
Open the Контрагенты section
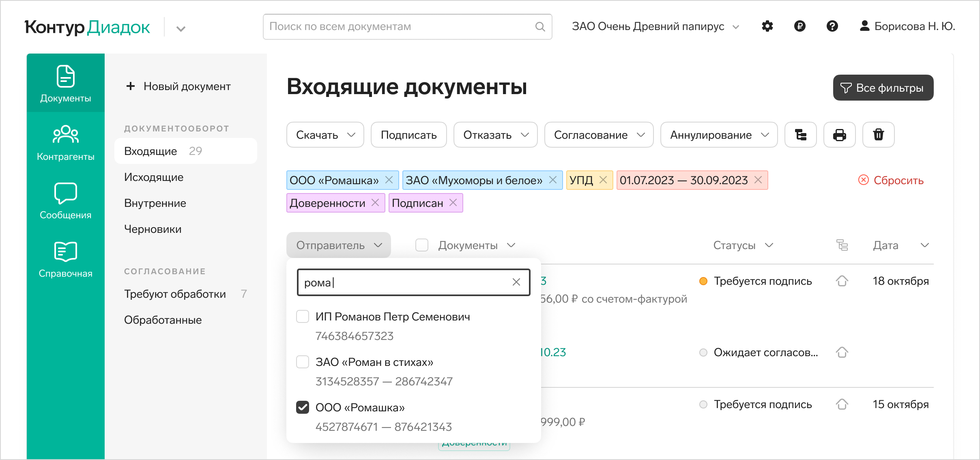pos(66,143)
